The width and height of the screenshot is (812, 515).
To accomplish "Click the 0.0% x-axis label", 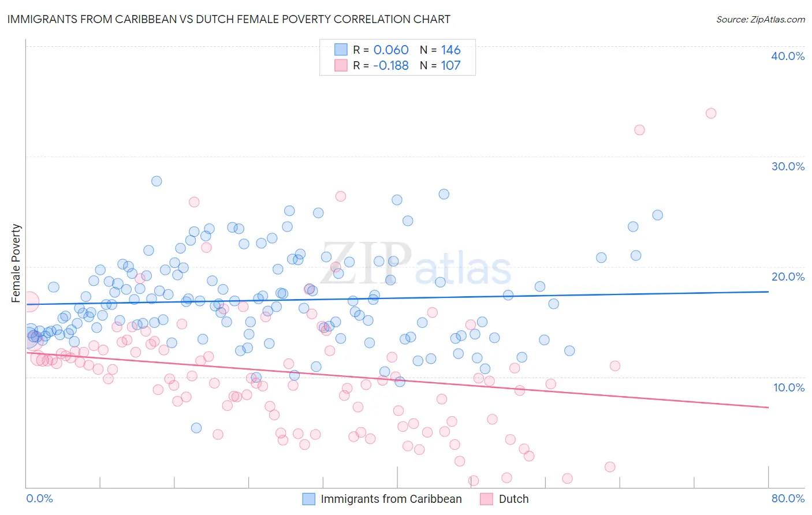I will point(39,498).
